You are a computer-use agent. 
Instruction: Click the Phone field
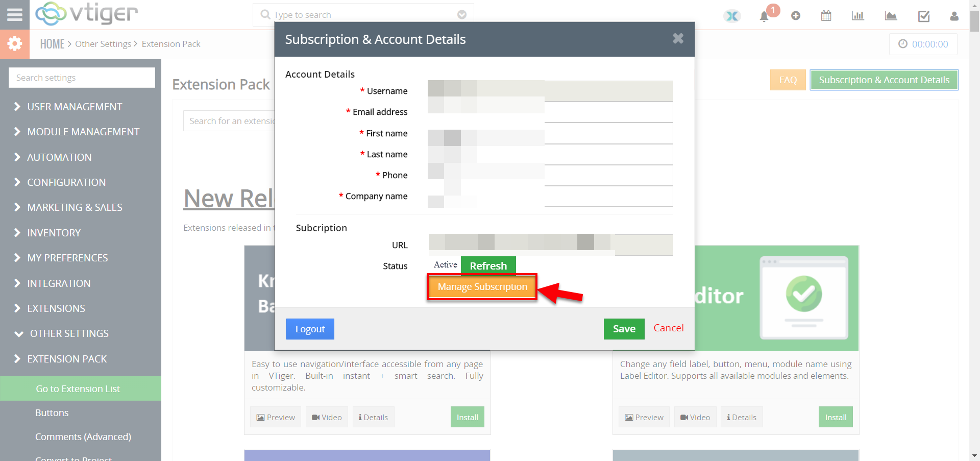pyautogui.click(x=550, y=175)
